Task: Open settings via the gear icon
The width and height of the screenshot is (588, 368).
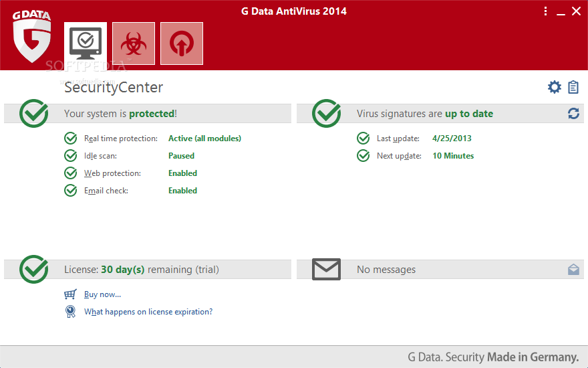Action: (x=554, y=87)
